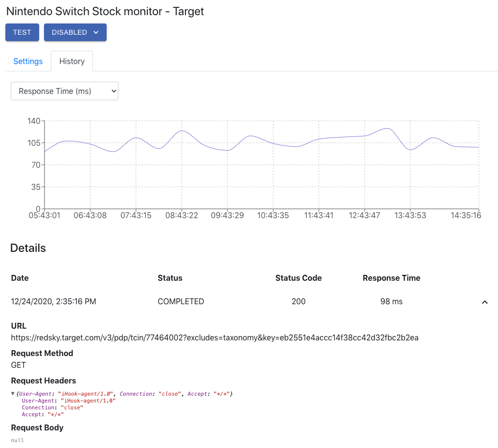Click the Request Method label
The image size is (498, 448).
coord(42,354)
